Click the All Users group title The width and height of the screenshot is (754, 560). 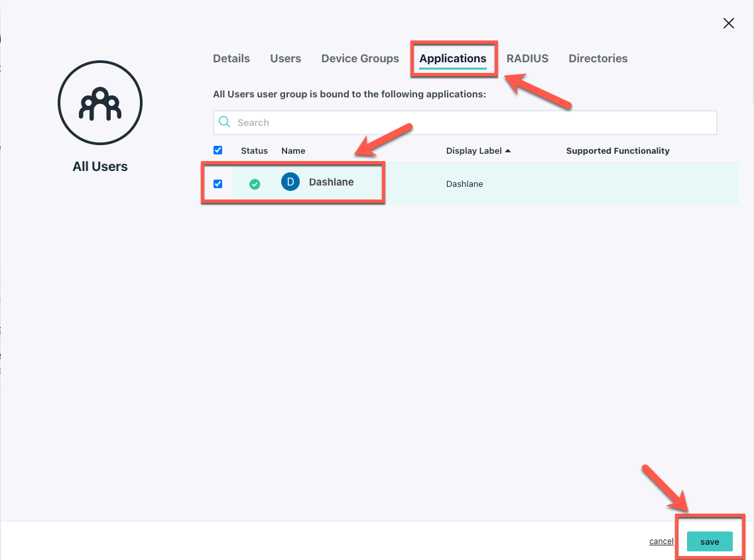pos(100,166)
